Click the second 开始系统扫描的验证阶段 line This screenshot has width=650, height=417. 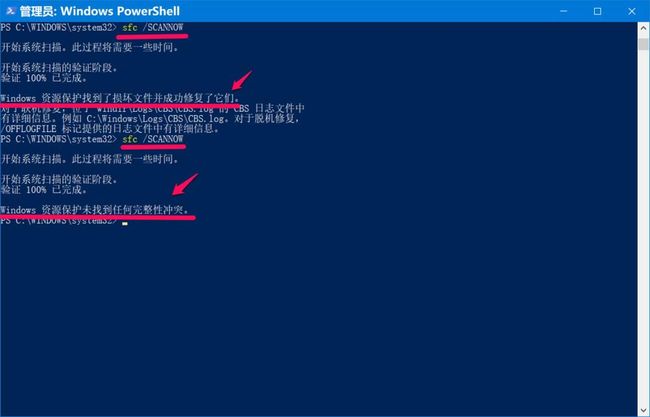(x=59, y=179)
